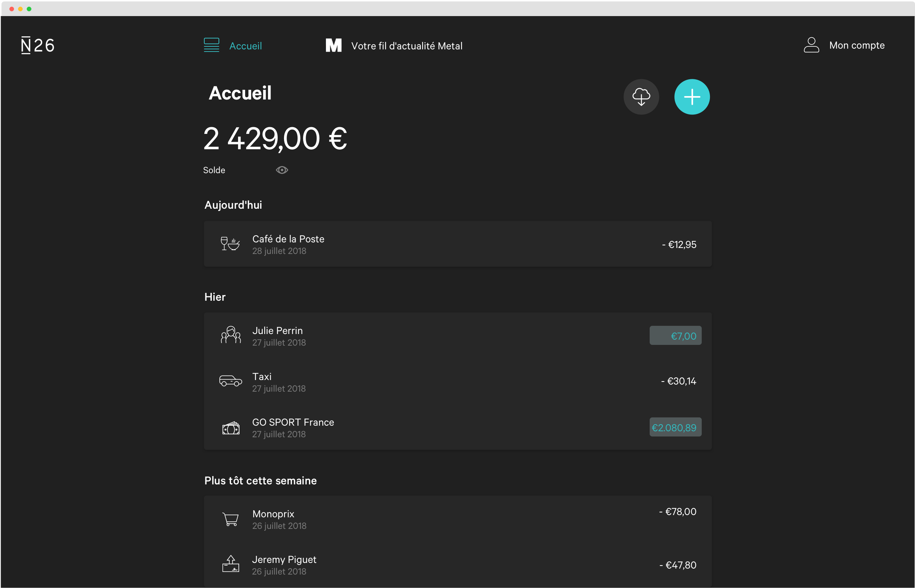
Task: Download statements via the cloud icon
Action: pos(641,97)
